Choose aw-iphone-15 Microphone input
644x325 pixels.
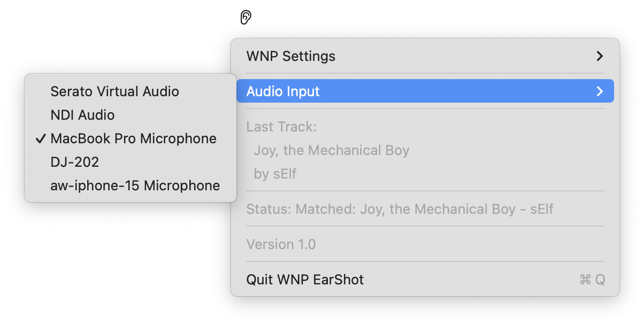pyautogui.click(x=131, y=185)
